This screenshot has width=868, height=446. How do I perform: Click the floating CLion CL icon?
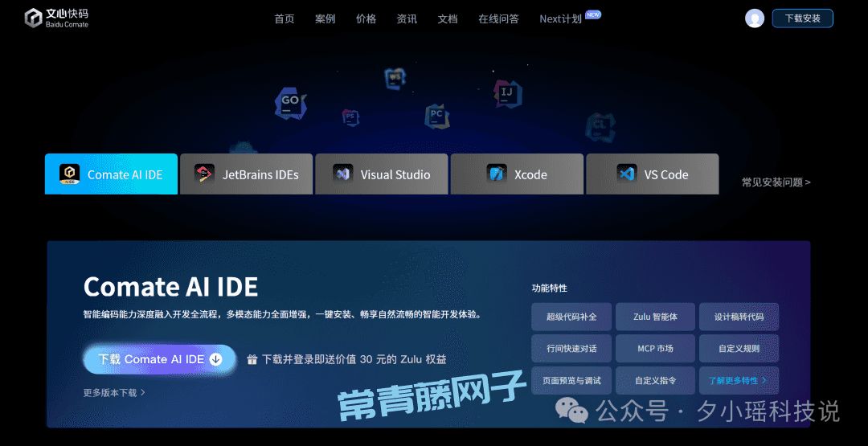click(x=600, y=127)
